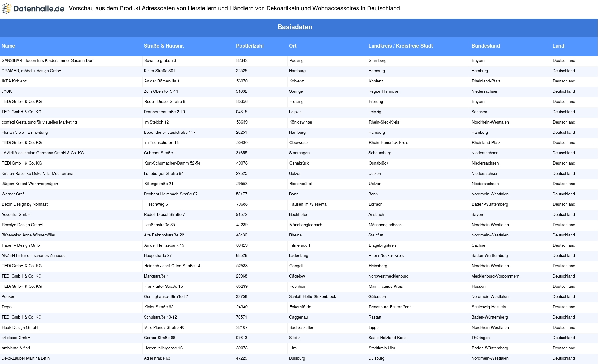Click the Ort column header
The image size is (598, 364).
(x=292, y=46)
